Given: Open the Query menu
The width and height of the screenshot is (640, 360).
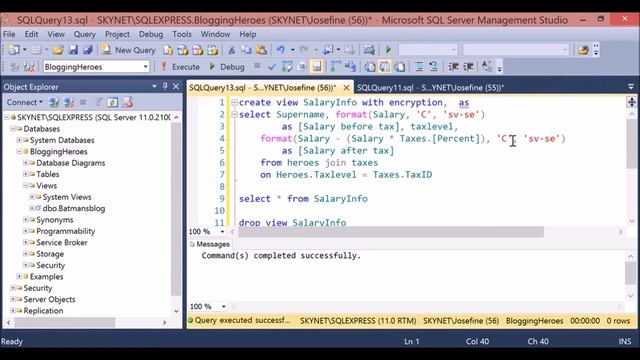Looking at the screenshot, I should [x=84, y=34].
